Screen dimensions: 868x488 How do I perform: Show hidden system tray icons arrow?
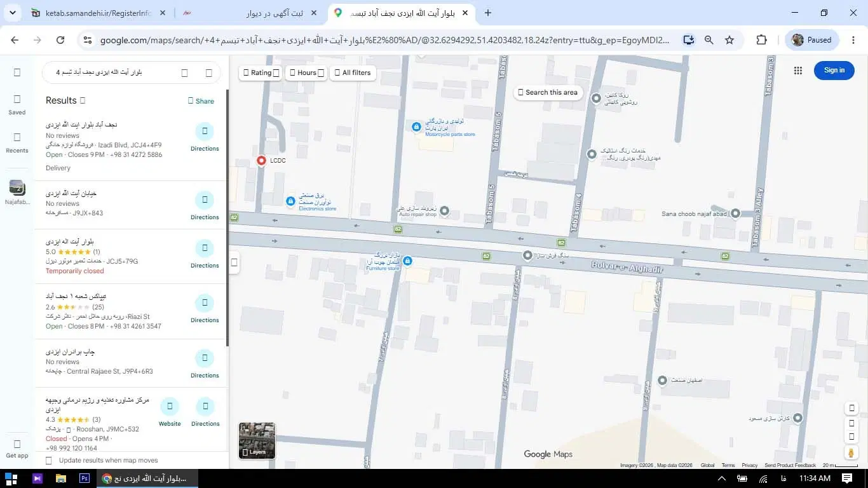coord(722,478)
